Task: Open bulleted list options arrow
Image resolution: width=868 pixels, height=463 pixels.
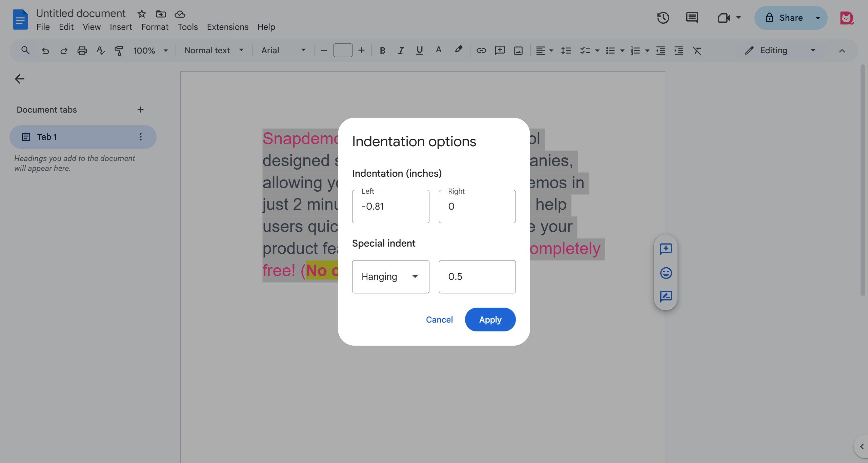Action: tap(622, 51)
